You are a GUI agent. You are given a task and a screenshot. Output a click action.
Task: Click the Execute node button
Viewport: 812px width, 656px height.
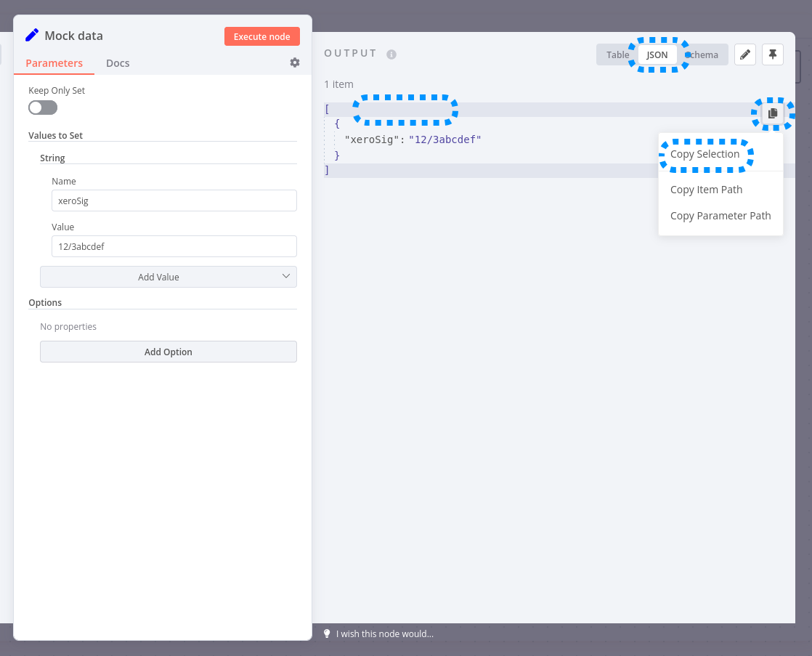point(262,36)
